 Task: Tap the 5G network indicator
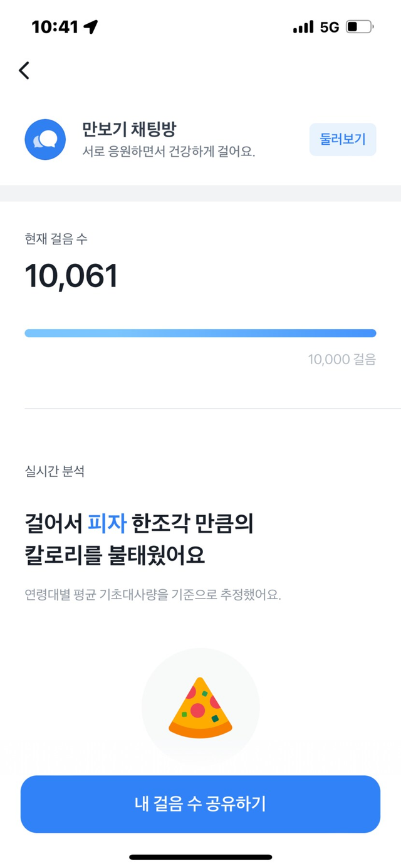(x=329, y=27)
